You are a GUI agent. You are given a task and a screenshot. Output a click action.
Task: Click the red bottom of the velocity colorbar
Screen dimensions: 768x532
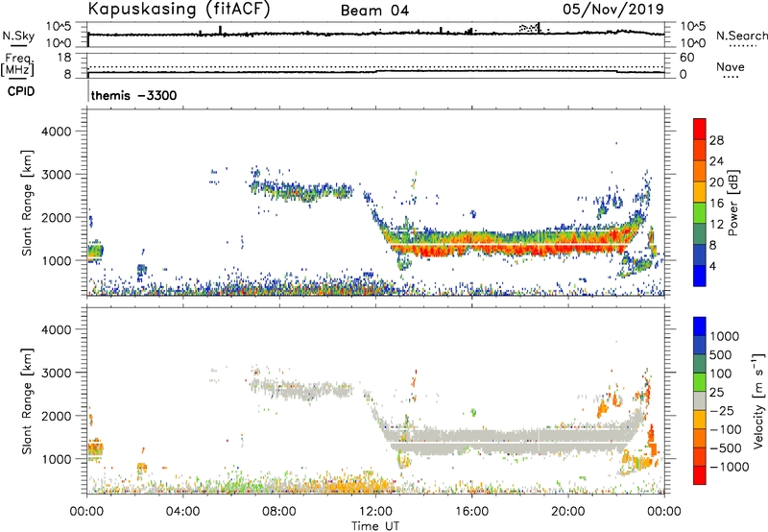click(700, 475)
